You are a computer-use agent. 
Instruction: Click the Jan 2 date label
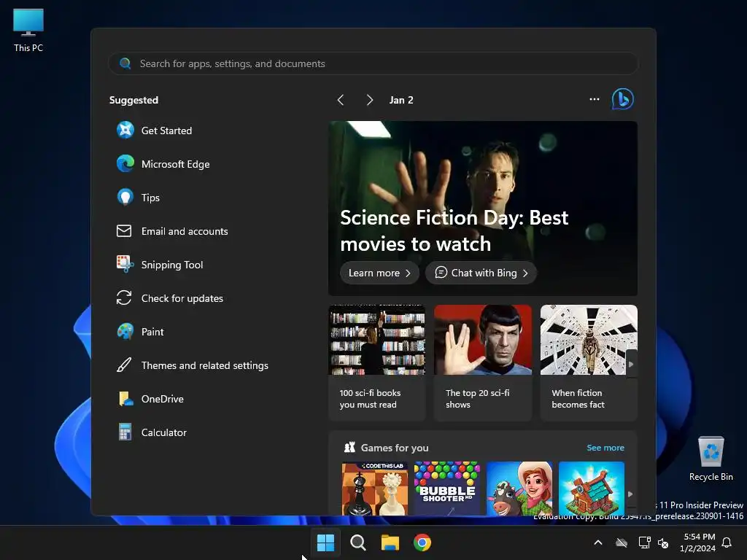point(401,100)
